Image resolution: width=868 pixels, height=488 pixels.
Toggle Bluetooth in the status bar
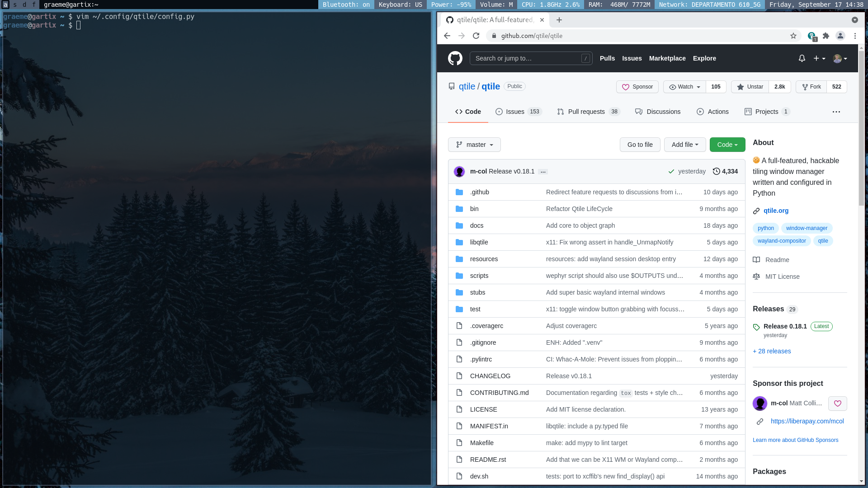coord(346,5)
